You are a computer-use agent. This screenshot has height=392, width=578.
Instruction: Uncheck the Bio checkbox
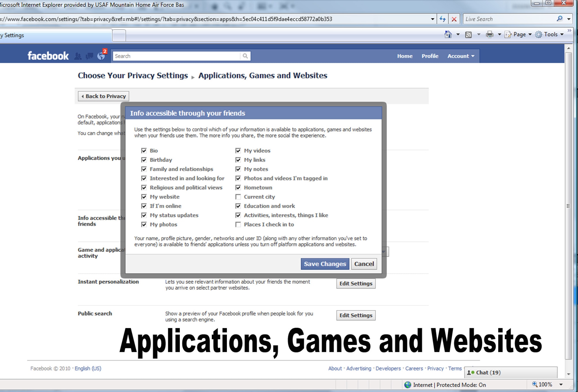(x=144, y=151)
